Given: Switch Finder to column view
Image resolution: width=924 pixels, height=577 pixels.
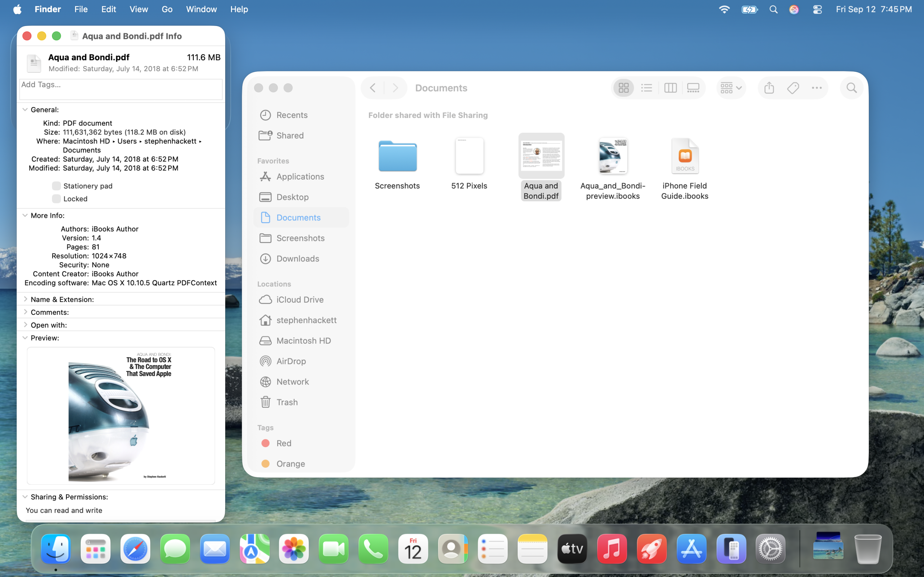Looking at the screenshot, I should (x=670, y=88).
